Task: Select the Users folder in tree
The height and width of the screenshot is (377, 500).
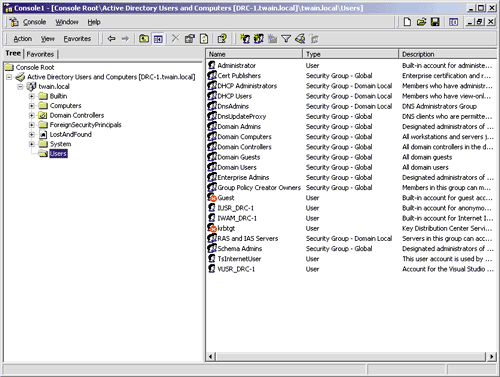Action: pyautogui.click(x=58, y=154)
